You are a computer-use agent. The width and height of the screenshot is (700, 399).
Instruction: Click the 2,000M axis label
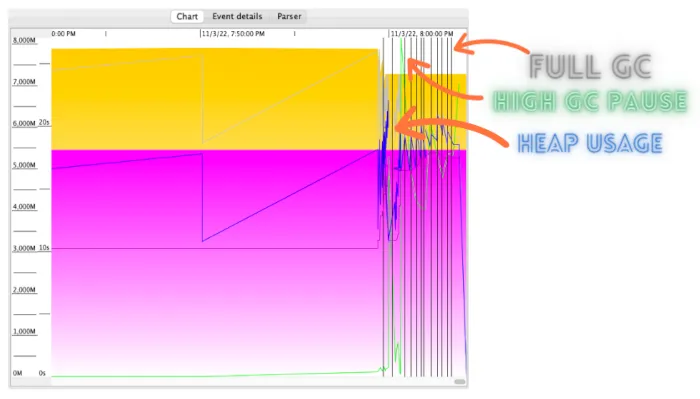point(24,290)
